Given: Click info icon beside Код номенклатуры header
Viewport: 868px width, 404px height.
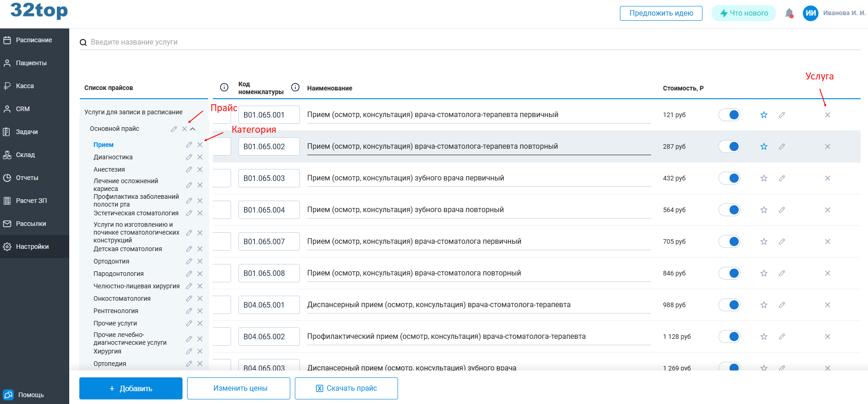Looking at the screenshot, I should (295, 87).
